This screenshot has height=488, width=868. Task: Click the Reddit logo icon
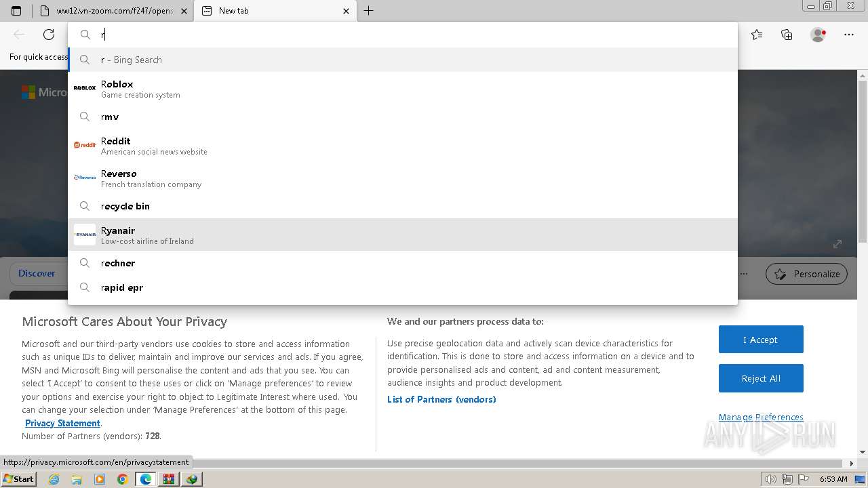click(85, 145)
